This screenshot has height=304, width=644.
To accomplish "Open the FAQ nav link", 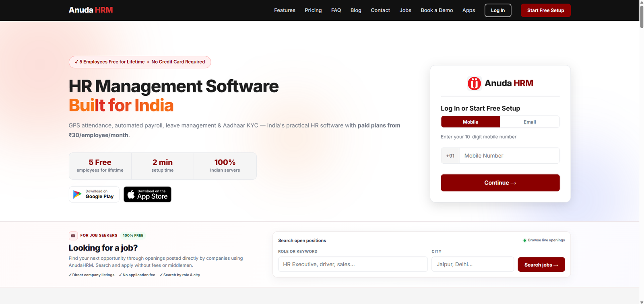I will click(x=336, y=10).
